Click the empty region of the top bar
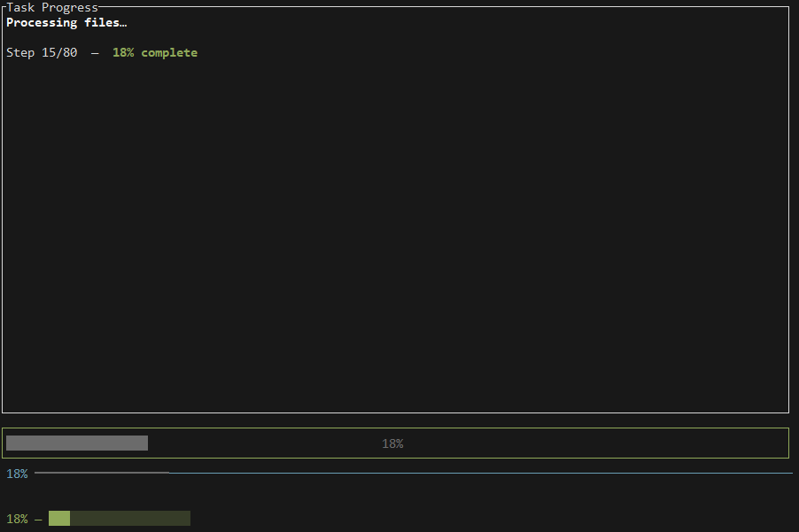799x532 pixels. click(x=531, y=443)
